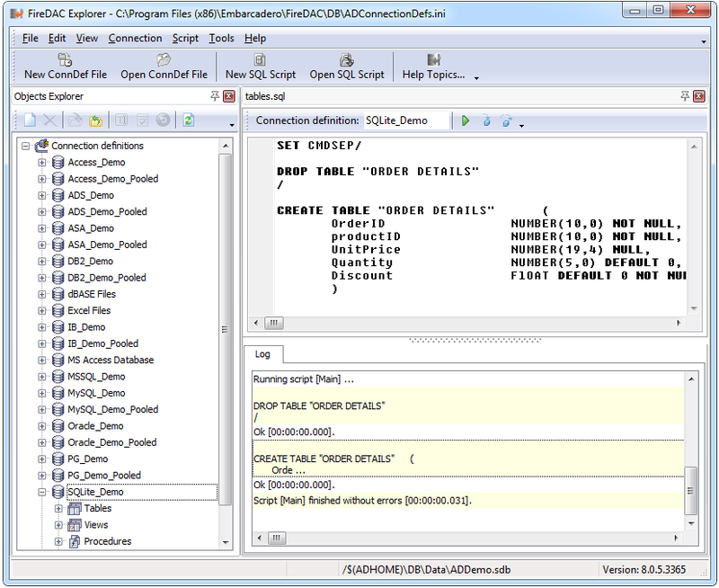Viewport: 719px width, 588px height.
Task: Click the round undo icon in Objects Explorer toolbar
Action: pyautogui.click(x=163, y=120)
